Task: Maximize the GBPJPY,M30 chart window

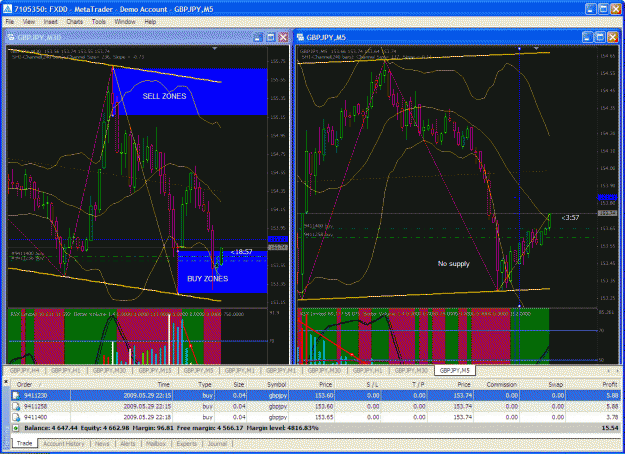Action: pyautogui.click(x=271, y=37)
